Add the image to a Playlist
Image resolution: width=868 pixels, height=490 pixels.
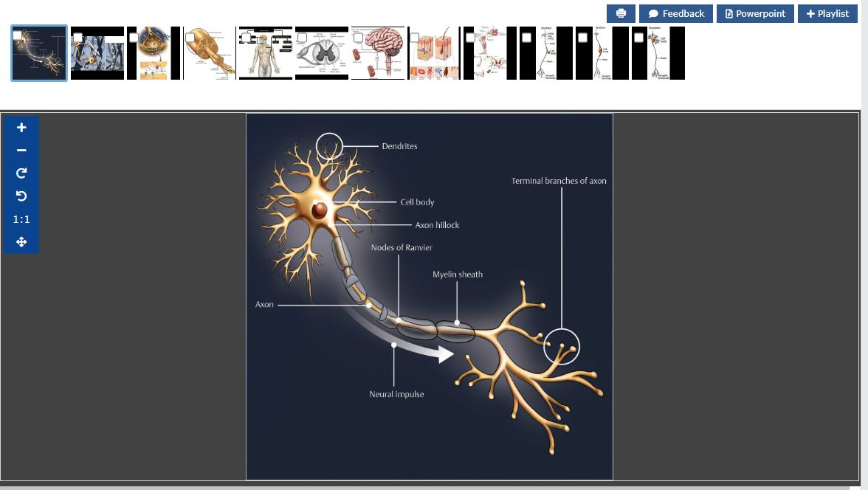(827, 13)
